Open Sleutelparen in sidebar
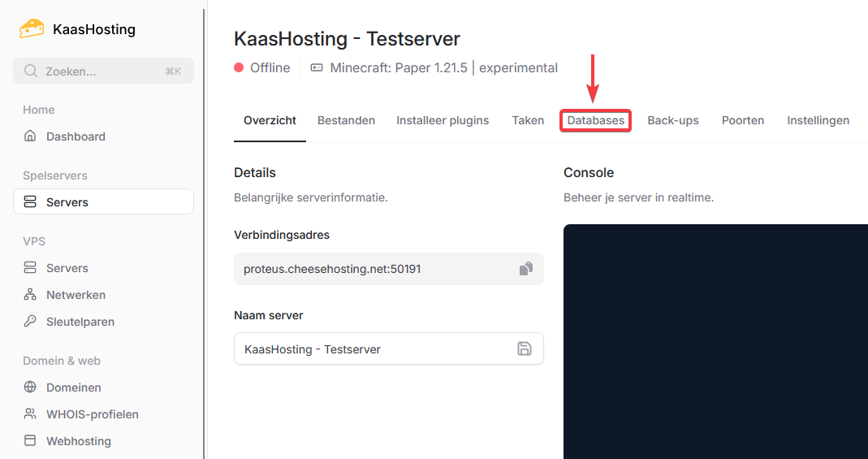Image resolution: width=868 pixels, height=459 pixels. click(103, 322)
